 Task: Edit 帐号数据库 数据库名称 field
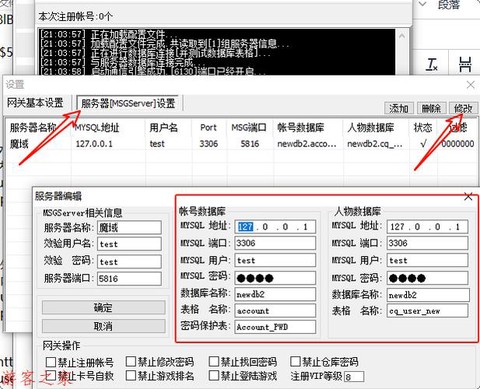pyautogui.click(x=275, y=294)
